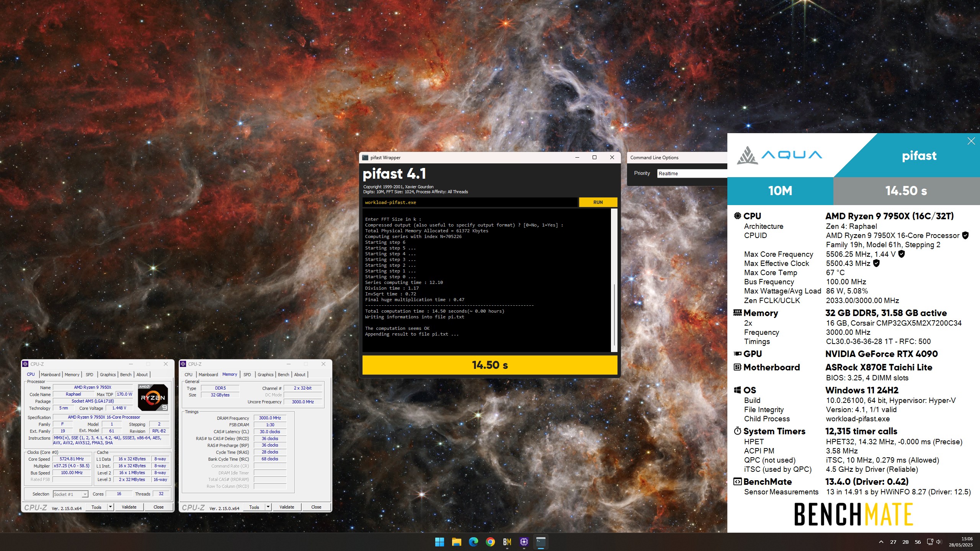
Task: Open Bench tab in left CPU-Z
Action: point(126,375)
